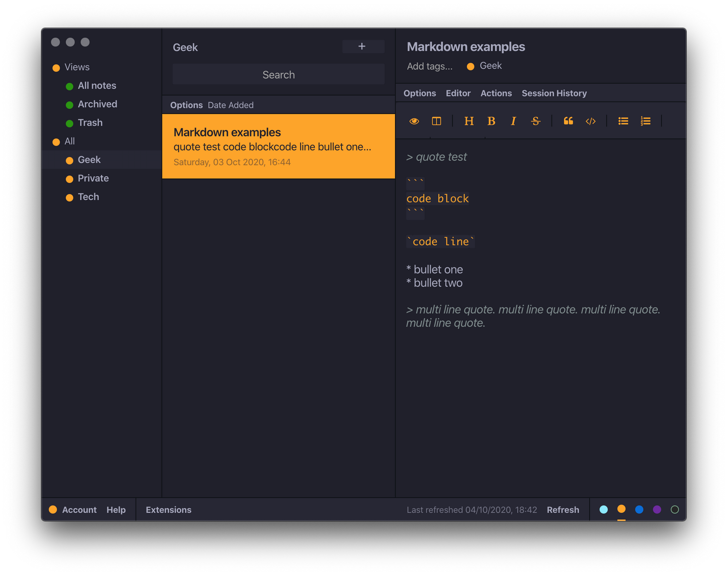Insert a blockquote
Screen dimensions: 728x576
tap(568, 121)
